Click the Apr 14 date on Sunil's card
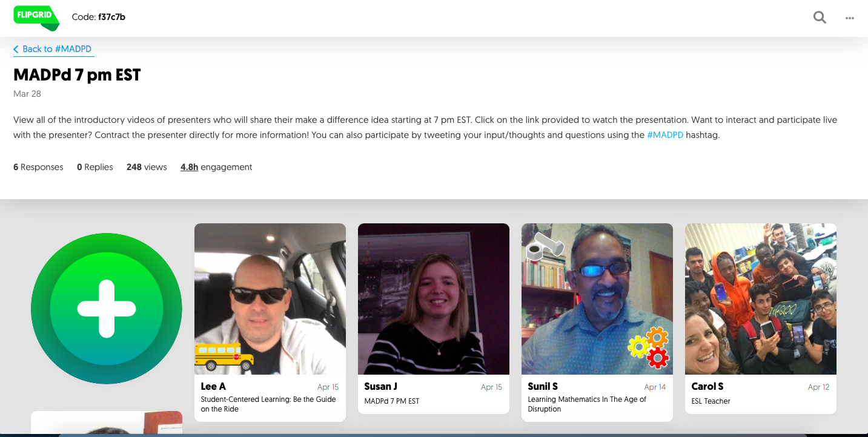 pyautogui.click(x=655, y=386)
